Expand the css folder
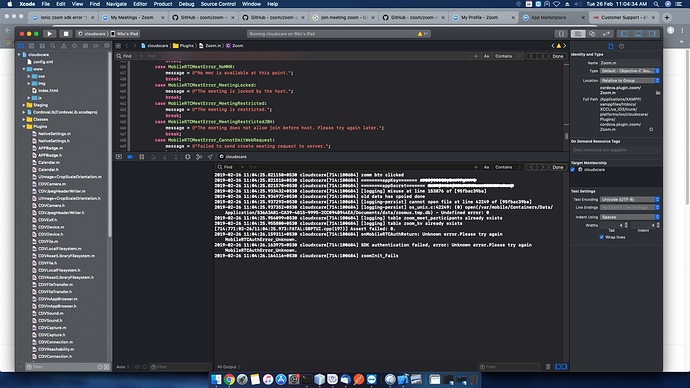Screen dimensions: 690x388 [29, 76]
